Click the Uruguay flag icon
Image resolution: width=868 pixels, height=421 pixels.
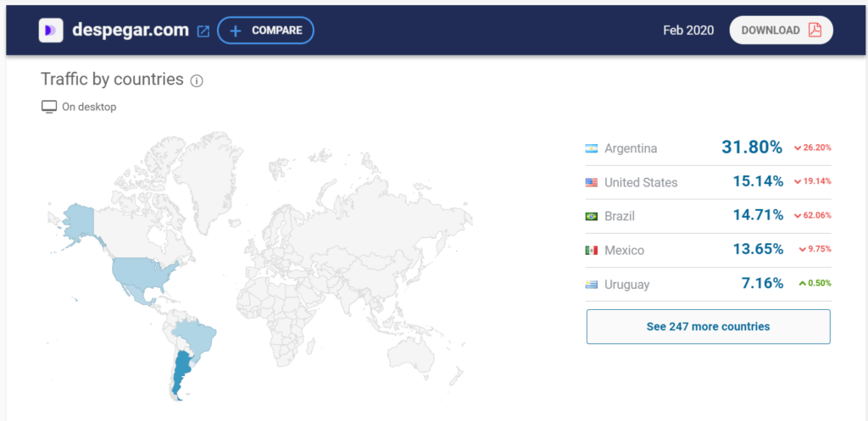[x=591, y=285]
